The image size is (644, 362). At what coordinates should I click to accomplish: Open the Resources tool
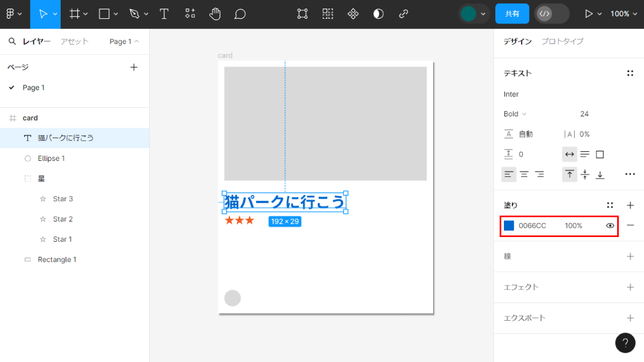pyautogui.click(x=190, y=14)
